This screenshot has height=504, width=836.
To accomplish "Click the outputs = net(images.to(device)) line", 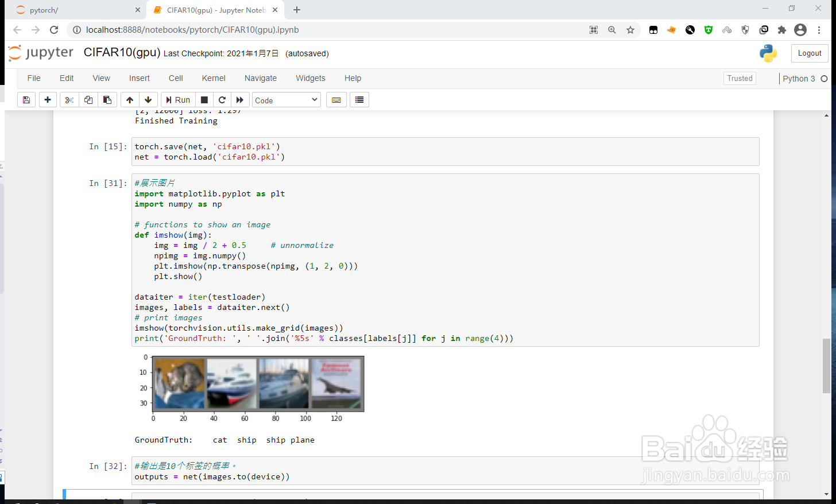I will [x=212, y=476].
